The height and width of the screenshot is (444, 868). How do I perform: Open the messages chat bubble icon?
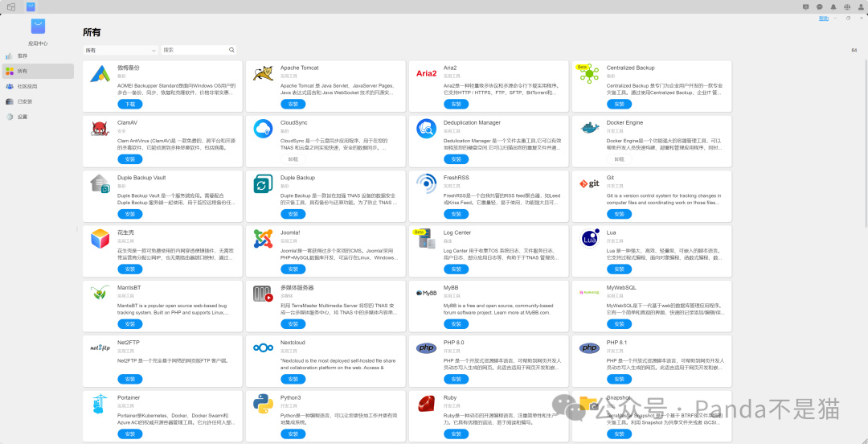(820, 6)
